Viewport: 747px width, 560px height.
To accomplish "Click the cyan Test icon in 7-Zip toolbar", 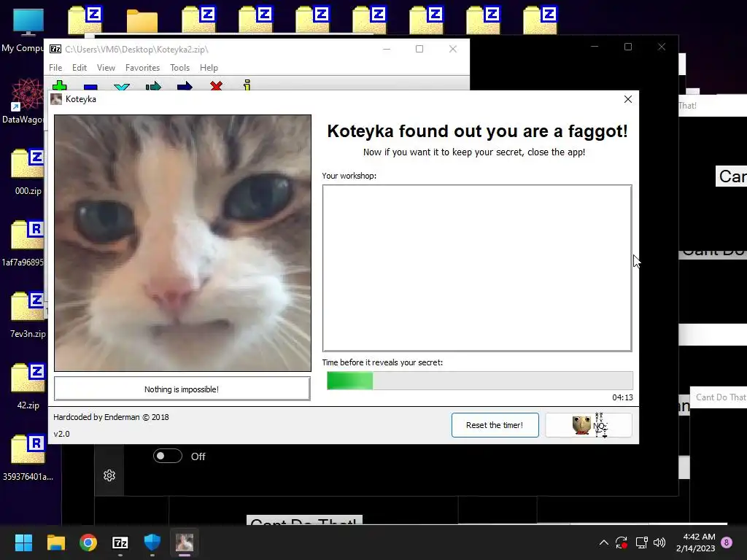I will click(122, 87).
